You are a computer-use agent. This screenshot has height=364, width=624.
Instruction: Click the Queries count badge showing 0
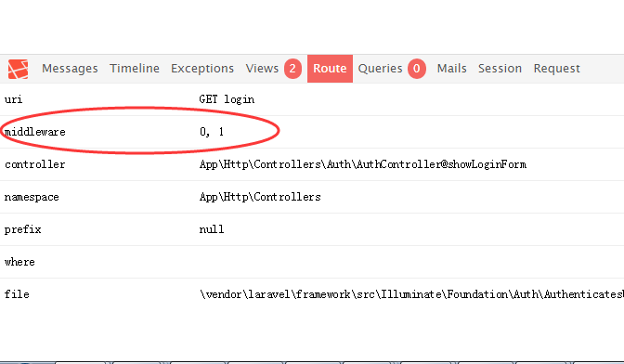click(417, 69)
